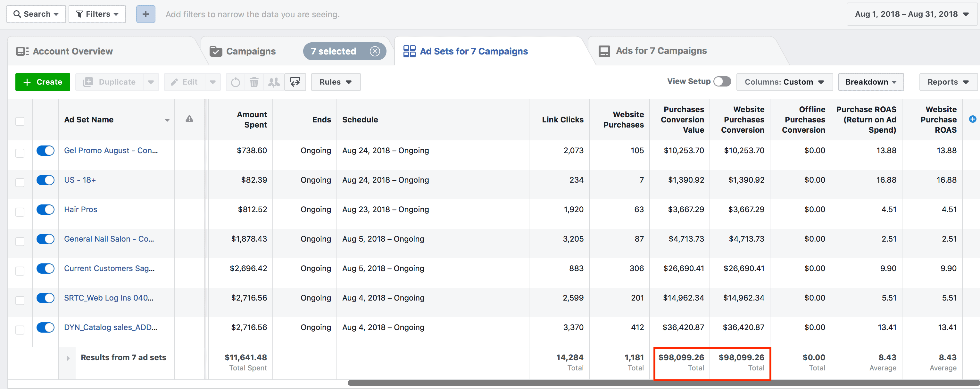This screenshot has height=389, width=980.
Task: Open Gel Promo August ad set link
Action: [x=111, y=150]
